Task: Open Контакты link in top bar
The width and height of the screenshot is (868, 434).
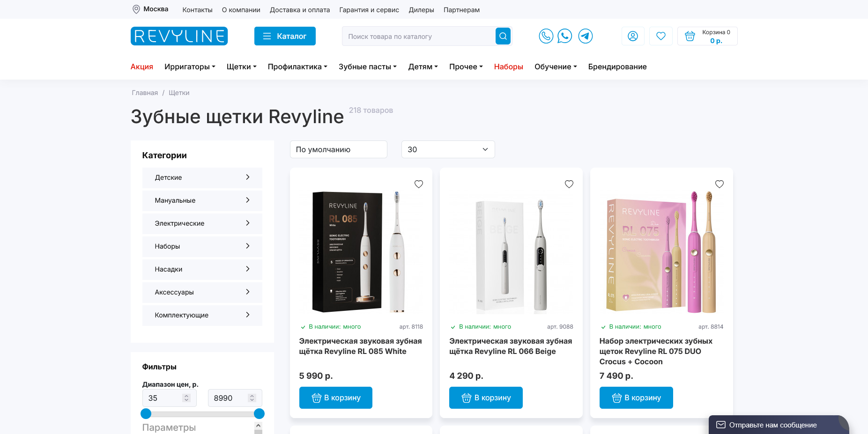Action: [x=197, y=10]
